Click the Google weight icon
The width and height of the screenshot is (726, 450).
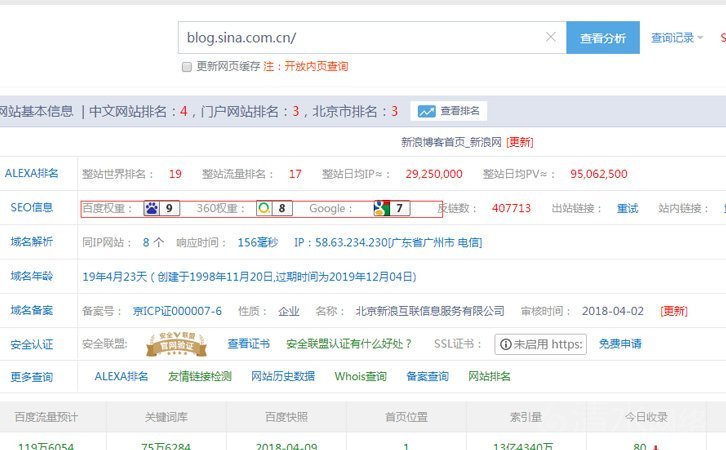pos(382,208)
